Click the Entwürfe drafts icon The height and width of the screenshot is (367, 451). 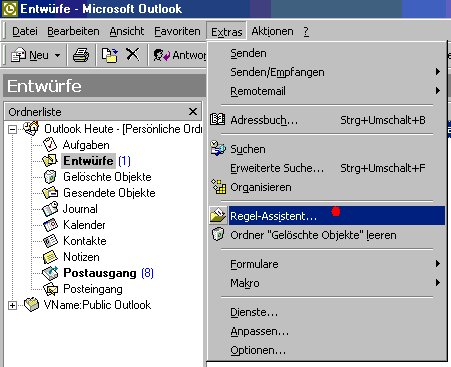click(x=50, y=160)
